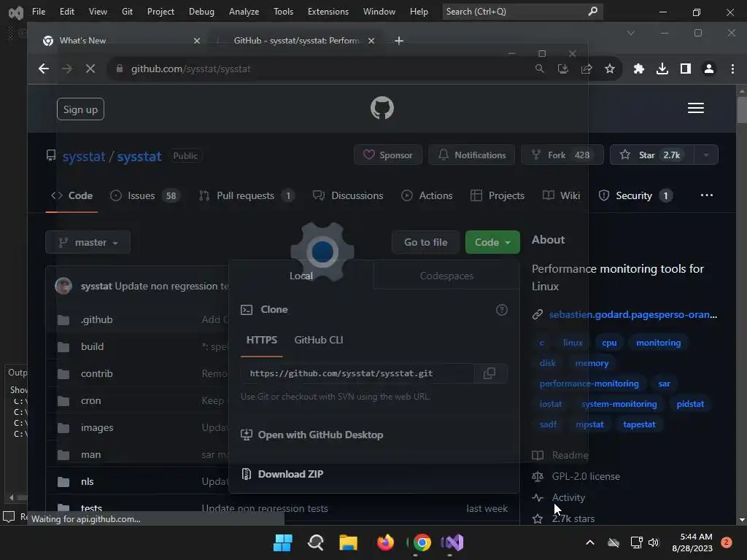The height and width of the screenshot is (560, 747).
Task: Open Visual Studio Debug menu
Action: 201,12
